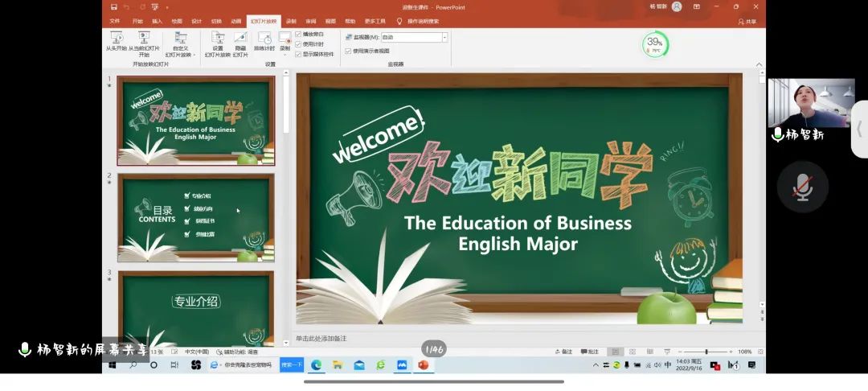Image resolution: width=868 pixels, height=391 pixels.
Task: Open Microsoft Edge from the taskbar
Action: 316,365
